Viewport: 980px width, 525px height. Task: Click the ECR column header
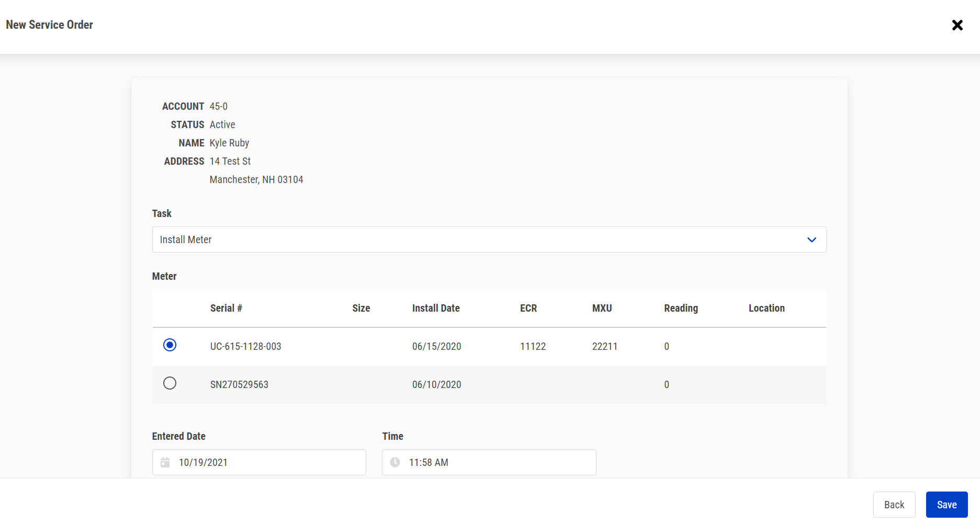click(x=528, y=309)
